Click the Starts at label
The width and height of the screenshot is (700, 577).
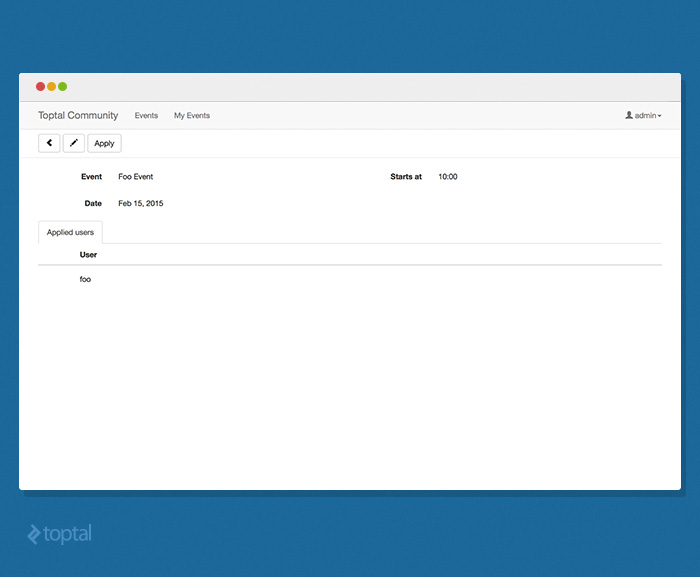pos(406,177)
